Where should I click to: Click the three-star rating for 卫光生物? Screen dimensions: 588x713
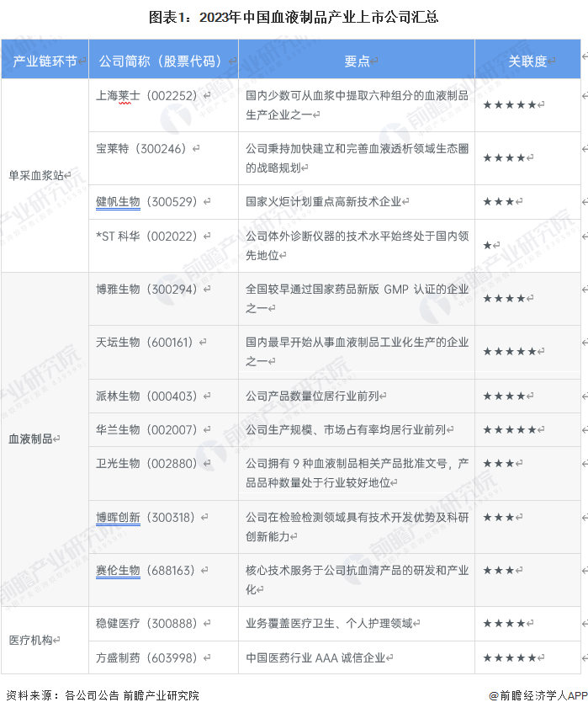499,463
